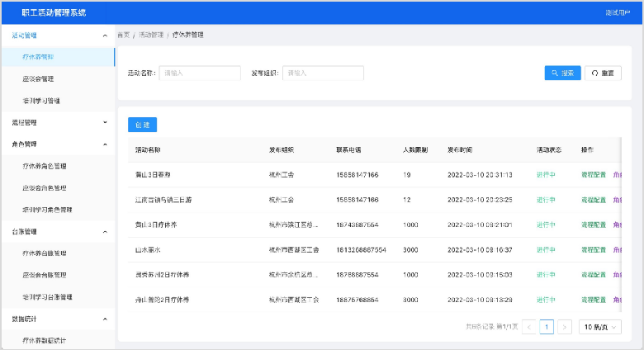644x350 pixels.
Task: Go to previous page using left arrow
Action: 528,327
